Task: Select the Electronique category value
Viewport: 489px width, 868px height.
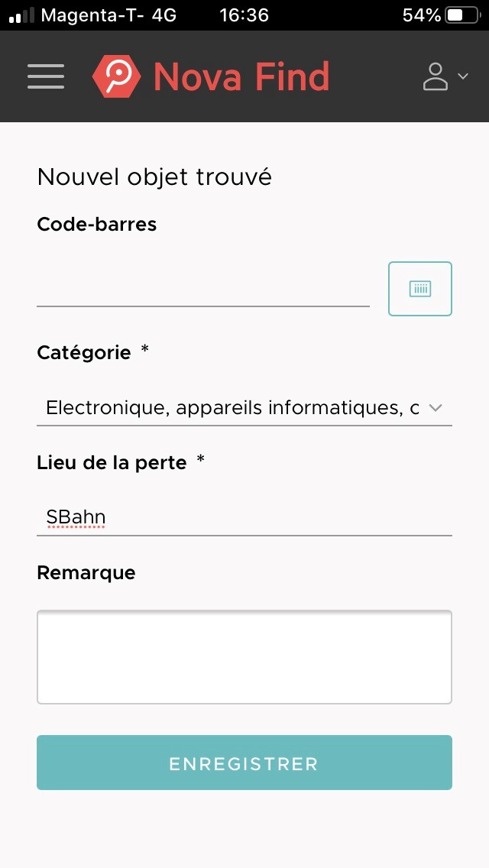Action: 229,407
